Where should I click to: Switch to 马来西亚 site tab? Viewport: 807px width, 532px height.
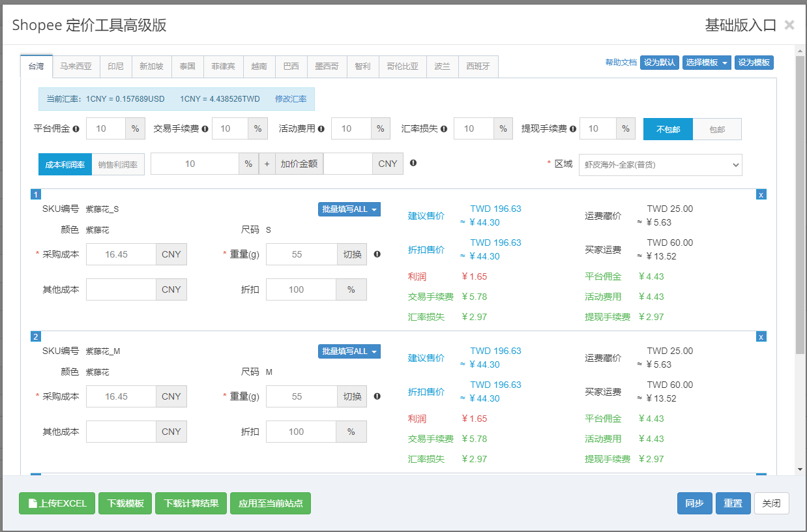point(76,66)
